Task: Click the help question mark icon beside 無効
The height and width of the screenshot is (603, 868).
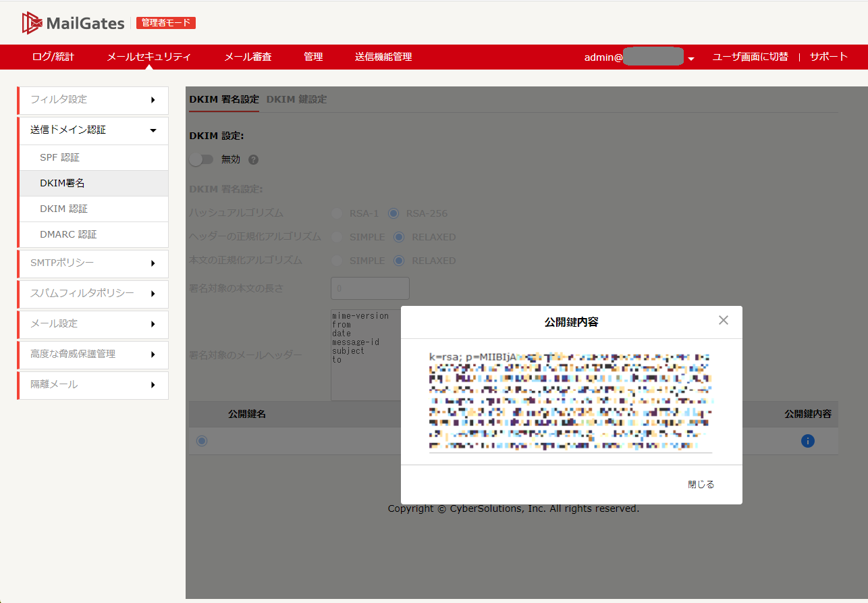Action: [x=253, y=160]
